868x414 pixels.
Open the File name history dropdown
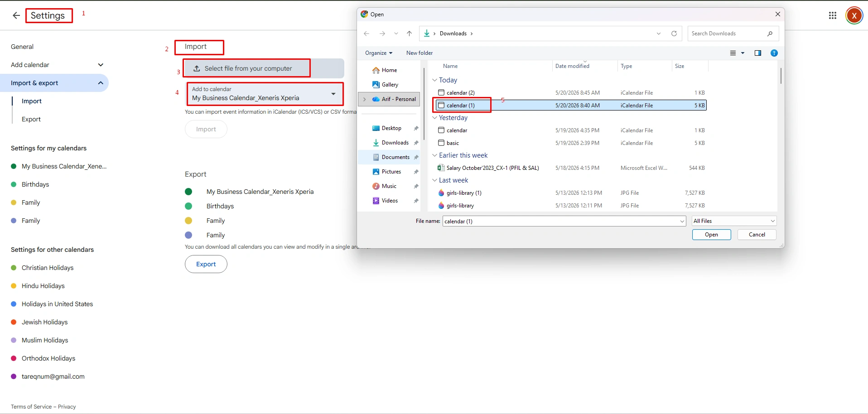pyautogui.click(x=682, y=221)
